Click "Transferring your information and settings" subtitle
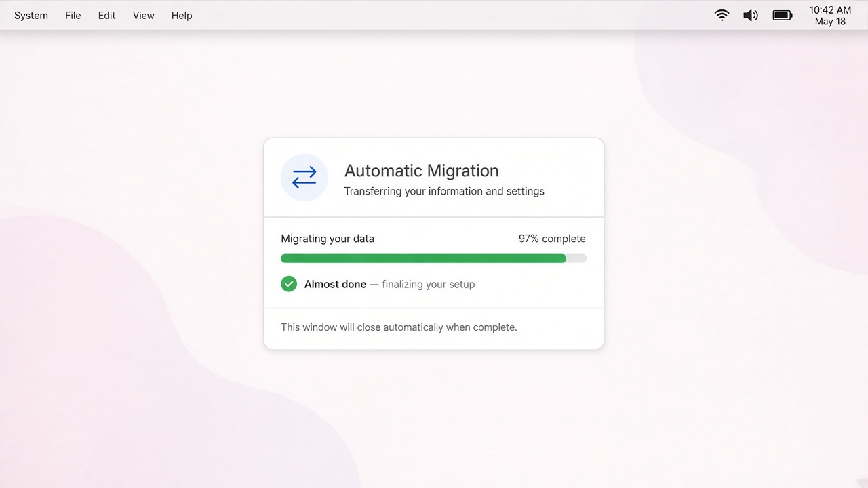 coord(444,191)
